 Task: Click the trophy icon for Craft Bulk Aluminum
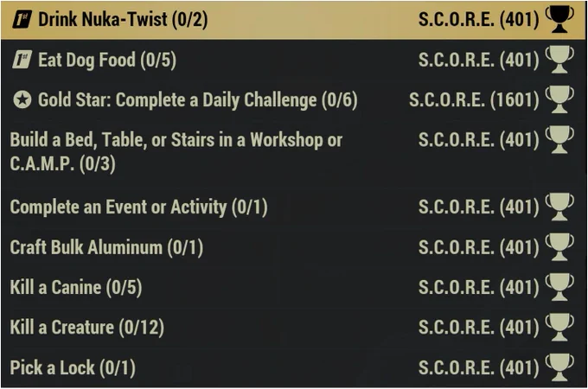tap(559, 246)
